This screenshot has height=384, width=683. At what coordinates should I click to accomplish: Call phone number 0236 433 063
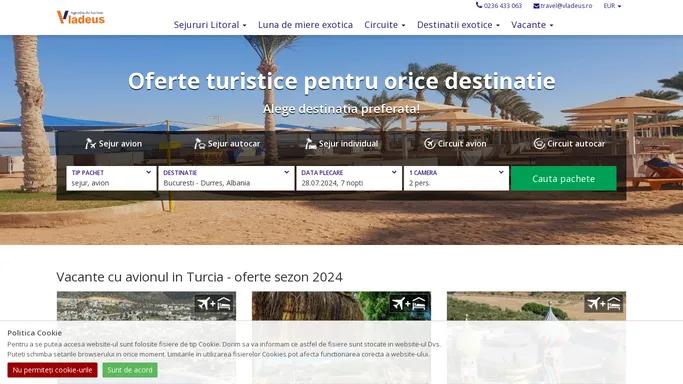pyautogui.click(x=503, y=6)
